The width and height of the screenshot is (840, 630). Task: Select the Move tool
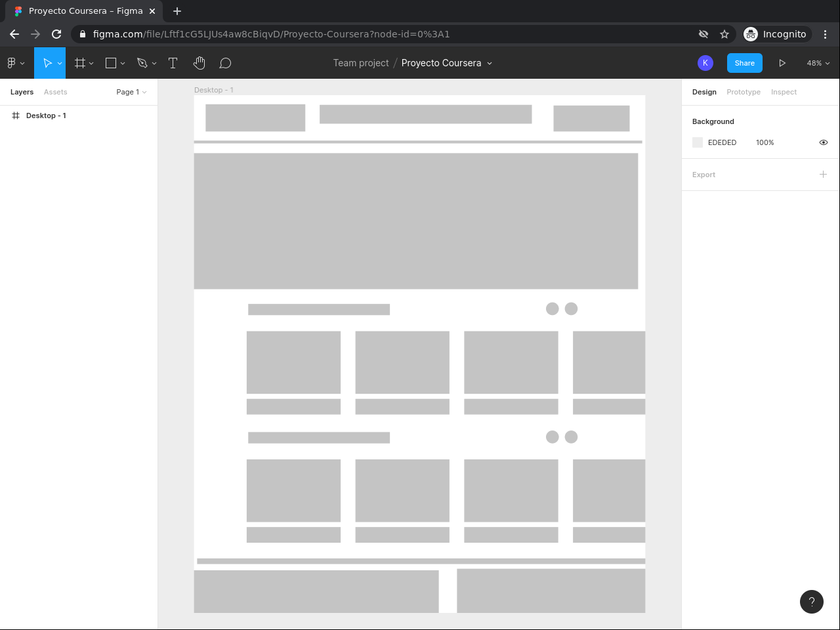(47, 63)
